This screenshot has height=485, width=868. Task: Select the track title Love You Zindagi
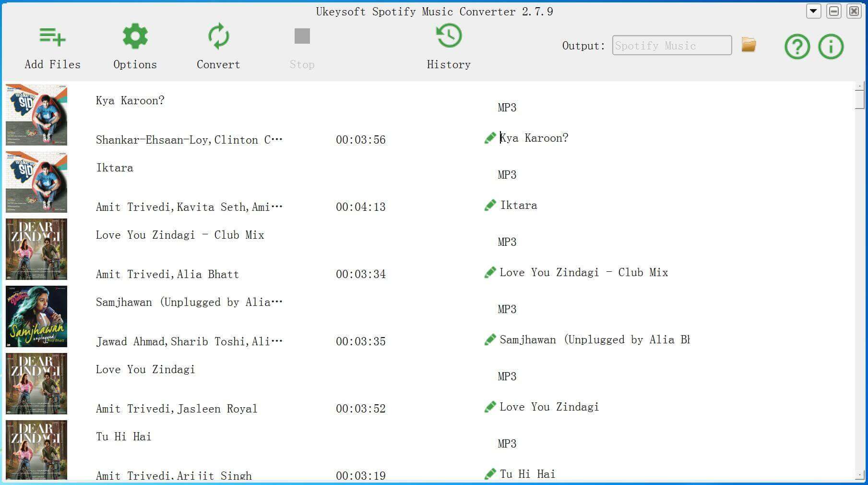(145, 369)
